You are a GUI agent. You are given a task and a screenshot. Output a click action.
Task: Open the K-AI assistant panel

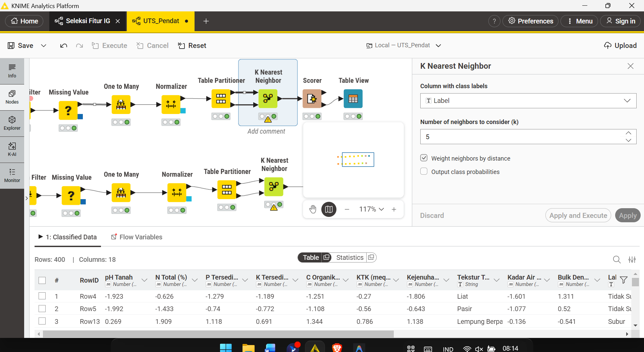tap(12, 150)
